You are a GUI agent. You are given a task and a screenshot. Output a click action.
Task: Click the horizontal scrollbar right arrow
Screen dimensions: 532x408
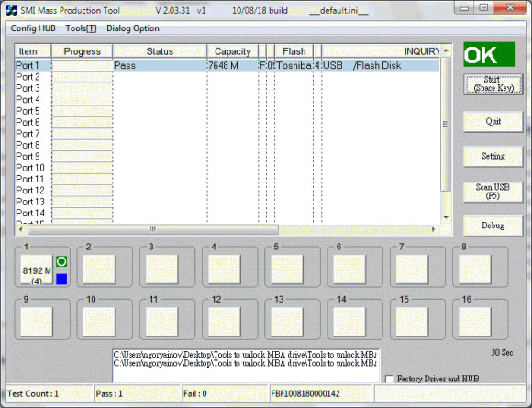coord(433,229)
